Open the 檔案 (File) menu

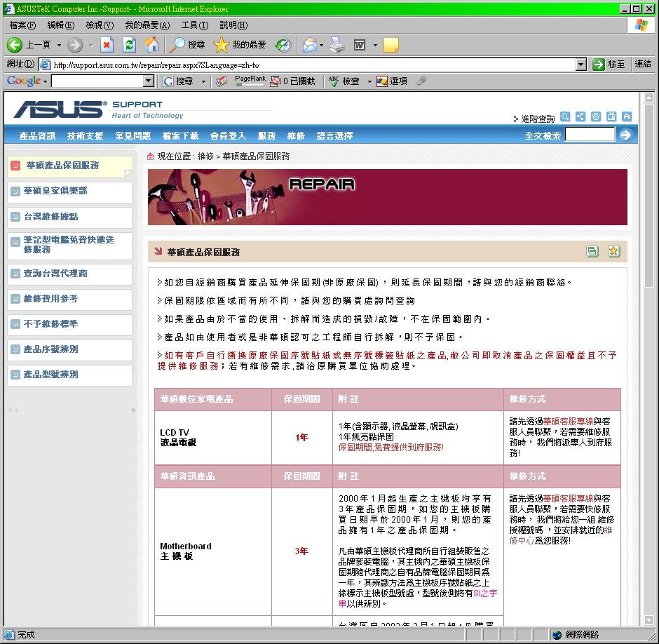[x=22, y=25]
